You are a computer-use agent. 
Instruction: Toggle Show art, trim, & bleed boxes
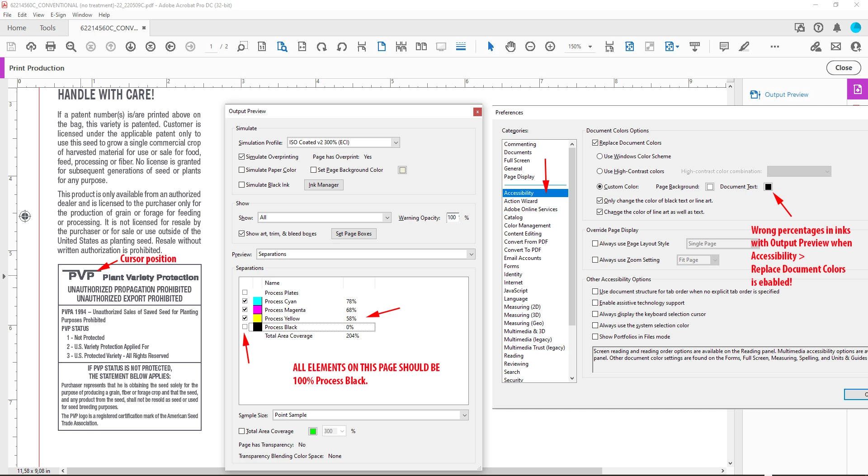click(242, 234)
